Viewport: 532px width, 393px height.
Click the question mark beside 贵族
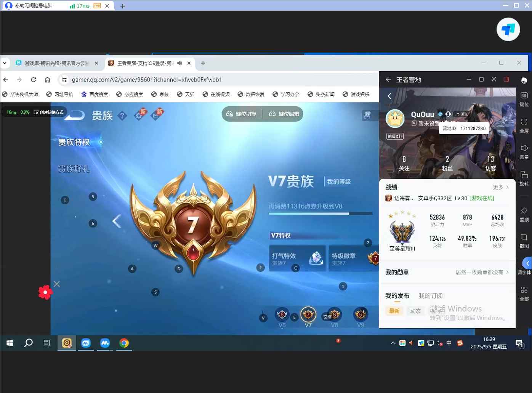(x=122, y=115)
